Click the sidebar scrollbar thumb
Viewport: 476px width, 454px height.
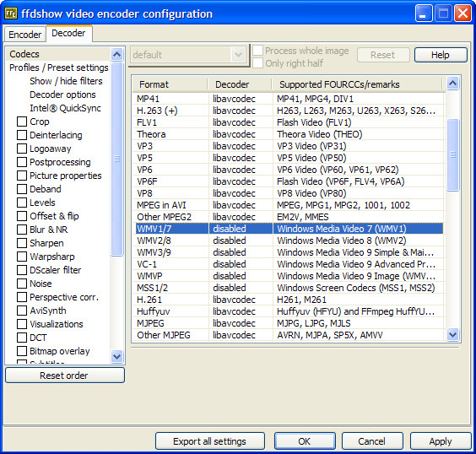(x=116, y=159)
